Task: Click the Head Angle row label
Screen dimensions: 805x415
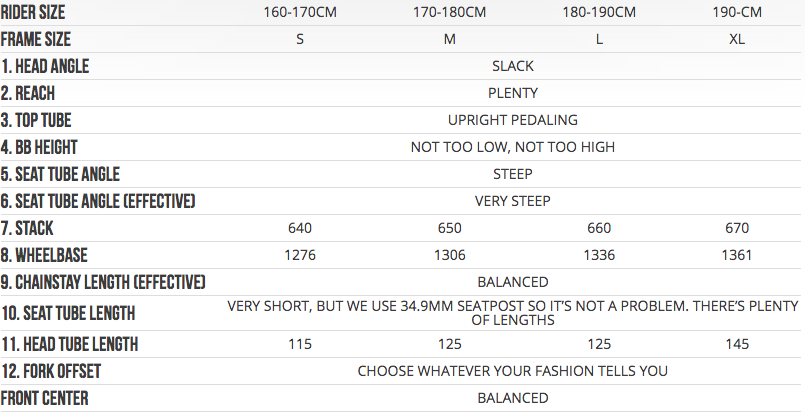Action: point(45,66)
